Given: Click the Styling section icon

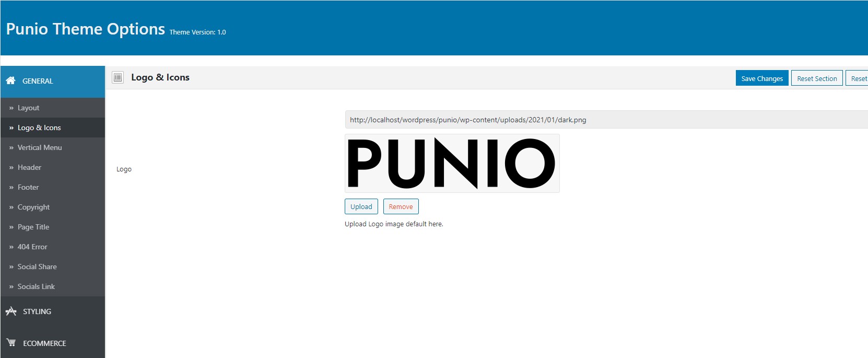Looking at the screenshot, I should point(11,311).
